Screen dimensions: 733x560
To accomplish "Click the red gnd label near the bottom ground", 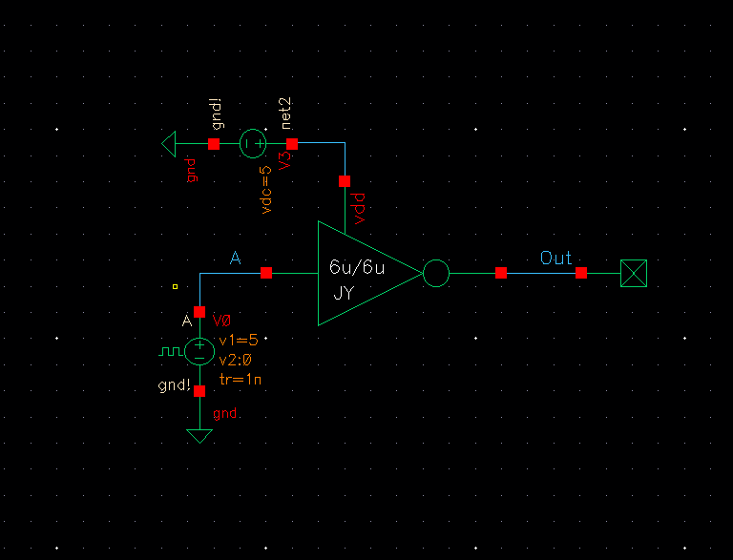I will [225, 414].
